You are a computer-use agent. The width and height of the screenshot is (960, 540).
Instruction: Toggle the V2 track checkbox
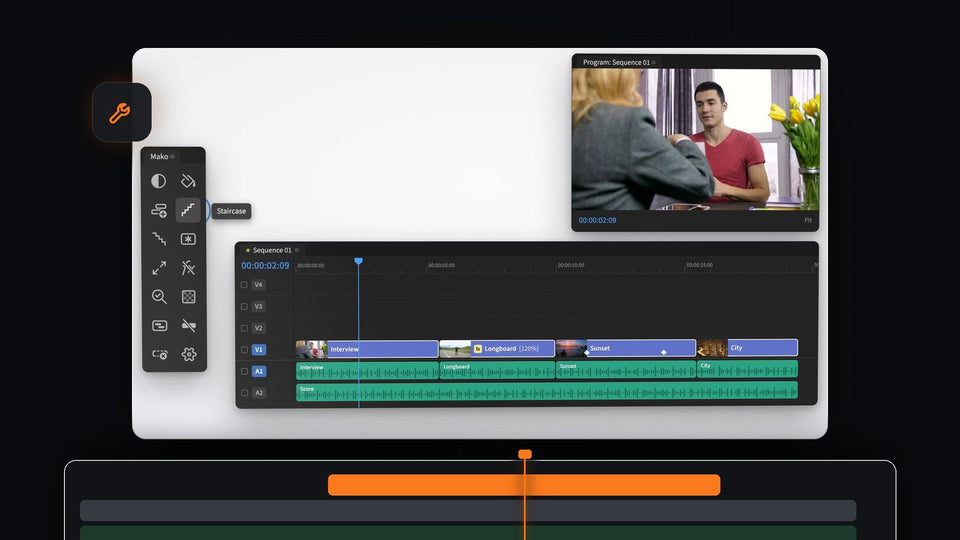[244, 328]
